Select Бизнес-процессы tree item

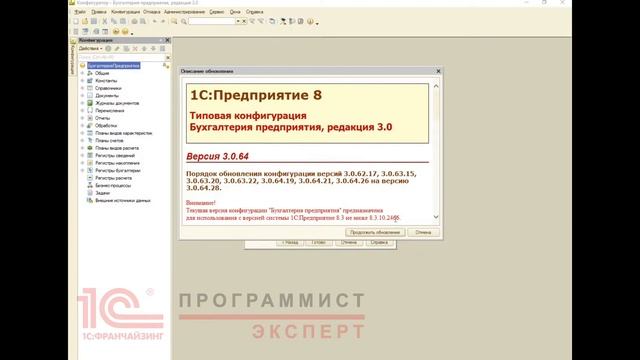tap(113, 185)
